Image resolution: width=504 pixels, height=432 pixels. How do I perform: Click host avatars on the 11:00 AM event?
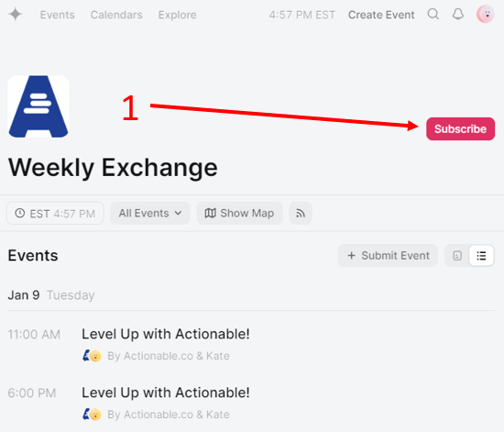(x=92, y=356)
